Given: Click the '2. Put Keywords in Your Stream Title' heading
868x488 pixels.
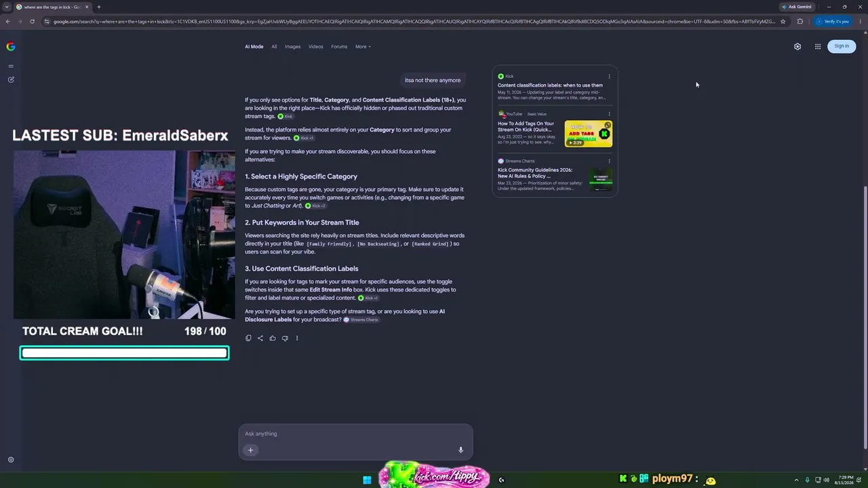Looking at the screenshot, I should point(302,222).
